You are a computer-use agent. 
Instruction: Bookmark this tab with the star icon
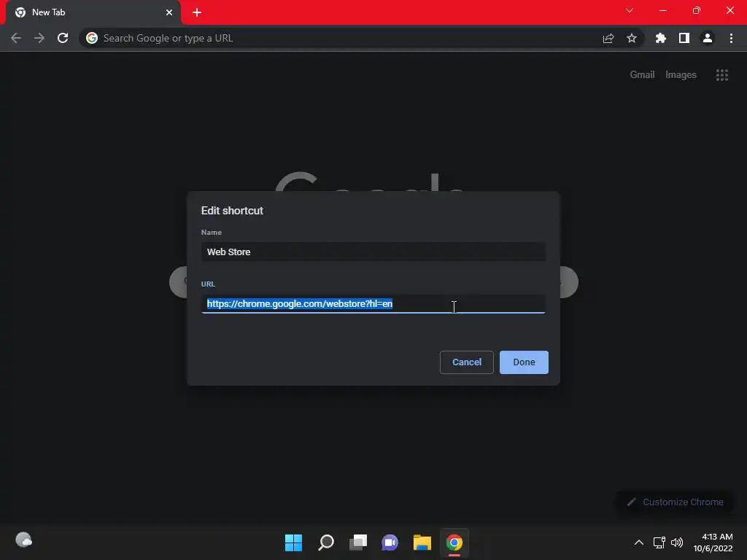(x=631, y=38)
